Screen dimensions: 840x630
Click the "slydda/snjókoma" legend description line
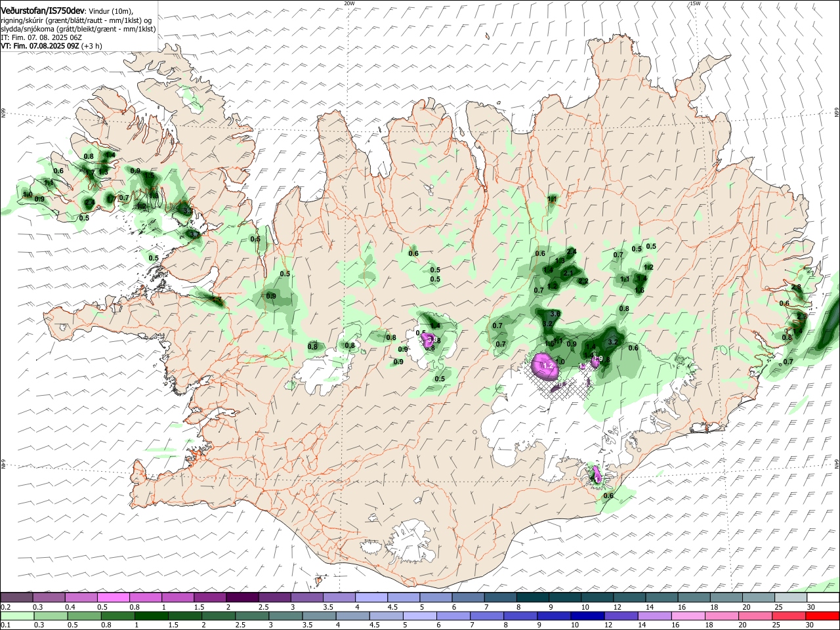[x=78, y=29]
